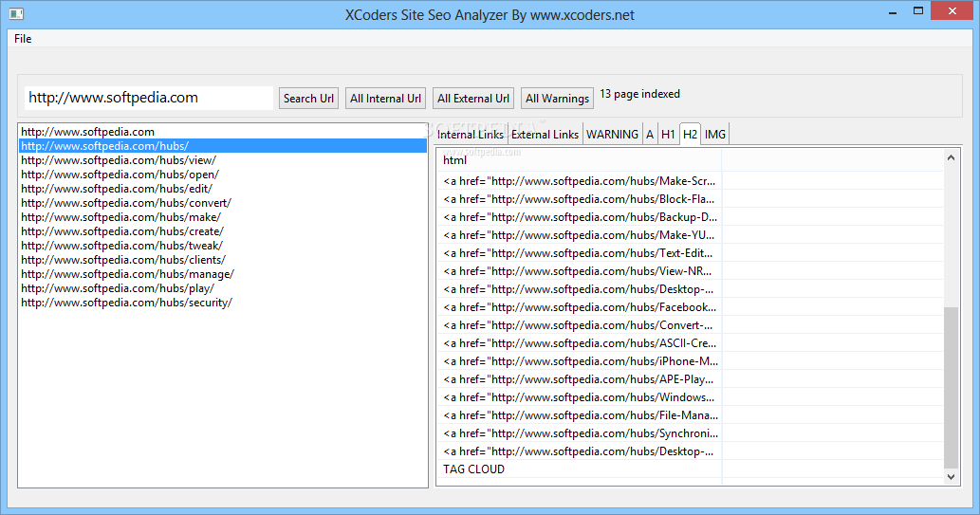980x515 pixels.
Task: Click the Search Url button
Action: [308, 98]
